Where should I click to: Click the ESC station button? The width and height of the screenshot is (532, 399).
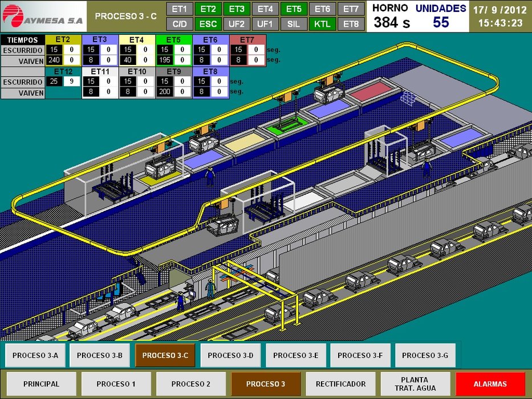tap(208, 24)
